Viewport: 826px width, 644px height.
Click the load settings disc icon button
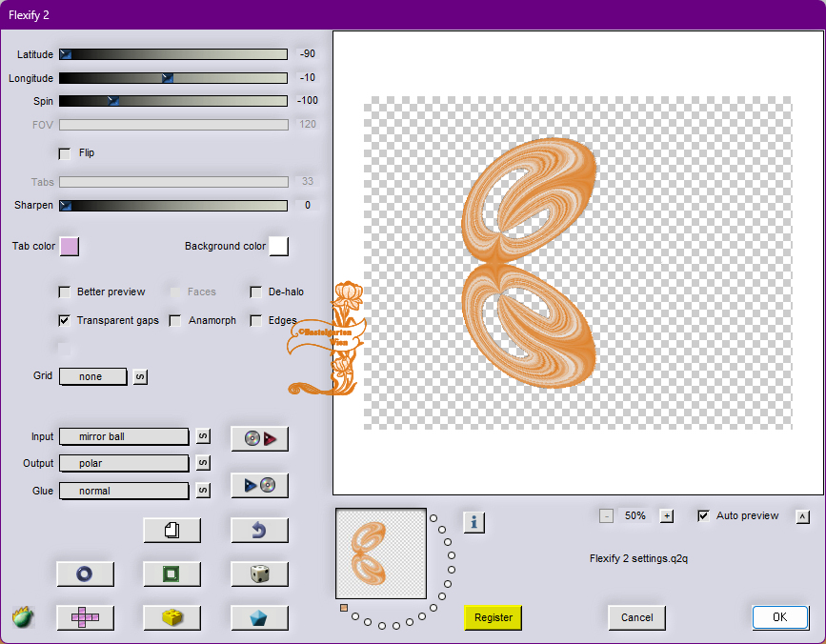[259, 438]
